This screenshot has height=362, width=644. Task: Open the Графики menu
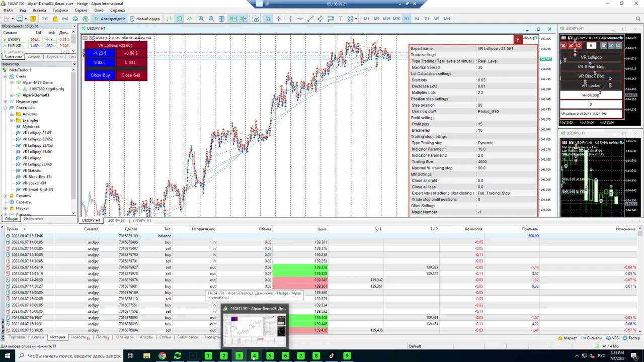[60, 10]
